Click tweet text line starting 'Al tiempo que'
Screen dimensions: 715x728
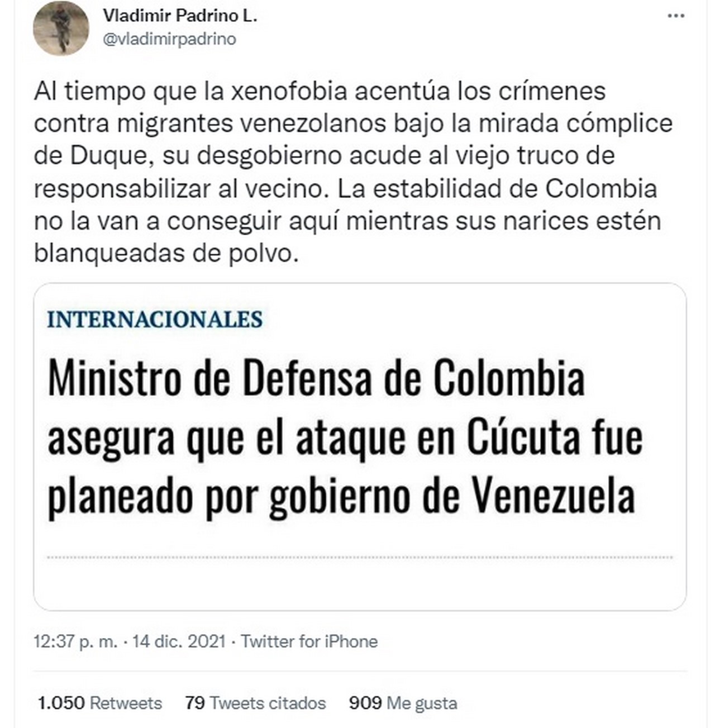pyautogui.click(x=320, y=91)
